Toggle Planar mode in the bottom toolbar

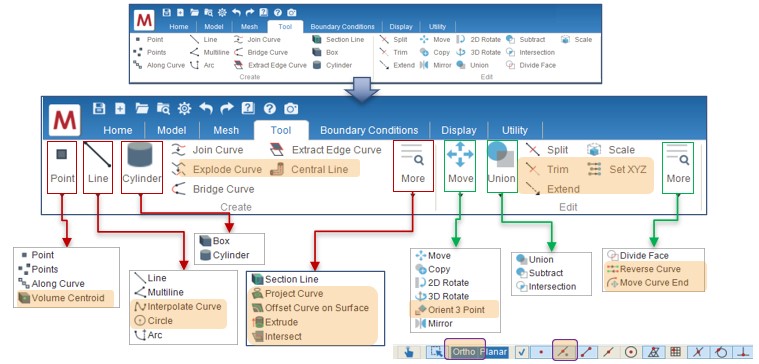(493, 352)
